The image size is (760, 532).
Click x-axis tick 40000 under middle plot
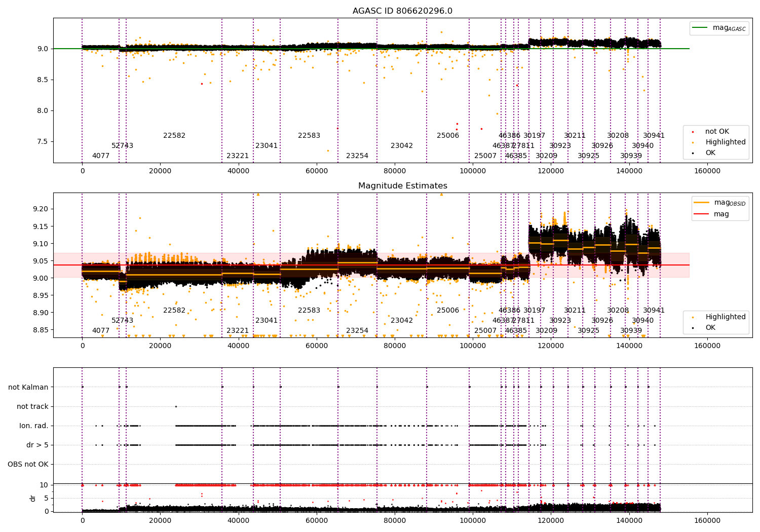[x=238, y=346]
